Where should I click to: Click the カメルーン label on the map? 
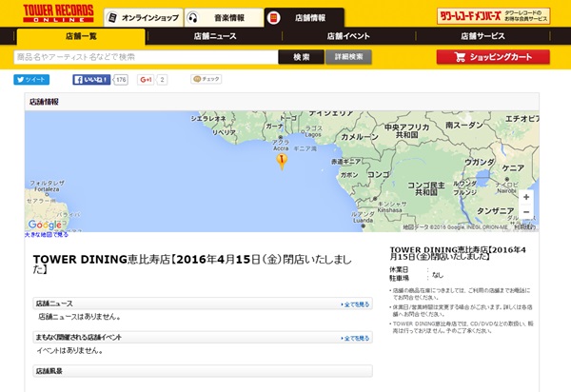(360, 137)
